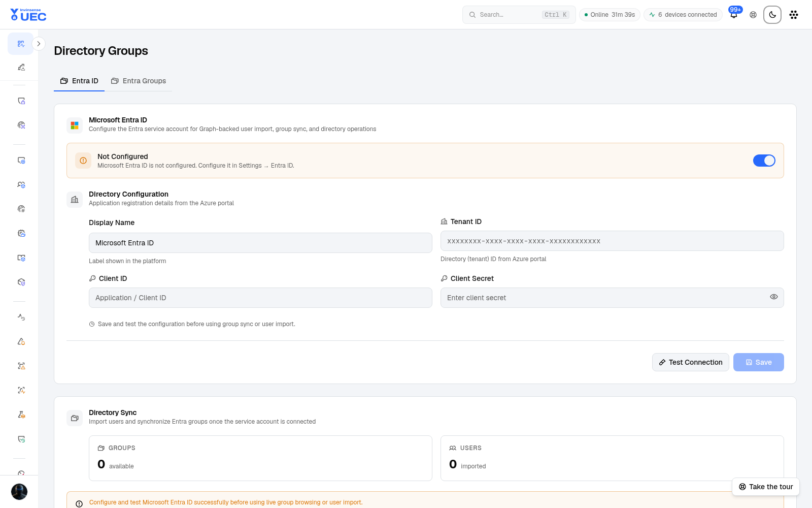Open the chip with folder sidebar icon
The width and height of the screenshot is (812, 508).
click(21, 233)
